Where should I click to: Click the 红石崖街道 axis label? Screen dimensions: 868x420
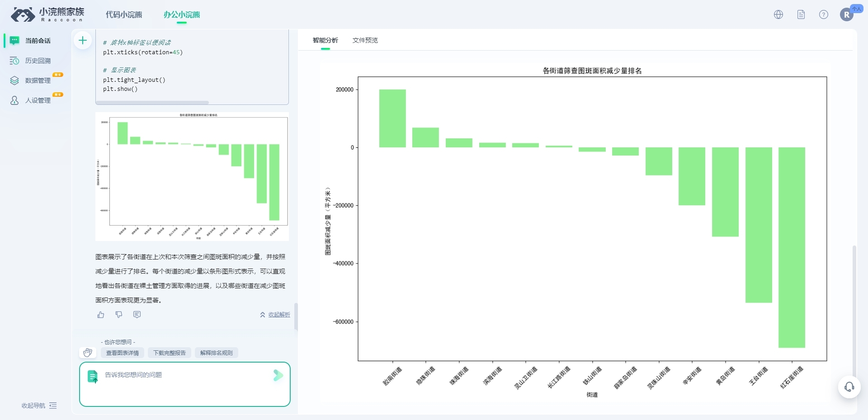pyautogui.click(x=792, y=377)
